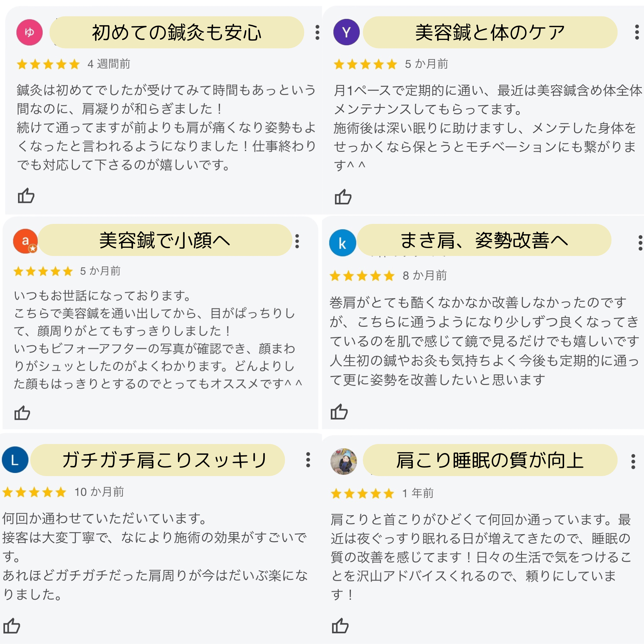Open the pink ゆ reviewer avatar
This screenshot has width=644, height=644.
pos(29,32)
